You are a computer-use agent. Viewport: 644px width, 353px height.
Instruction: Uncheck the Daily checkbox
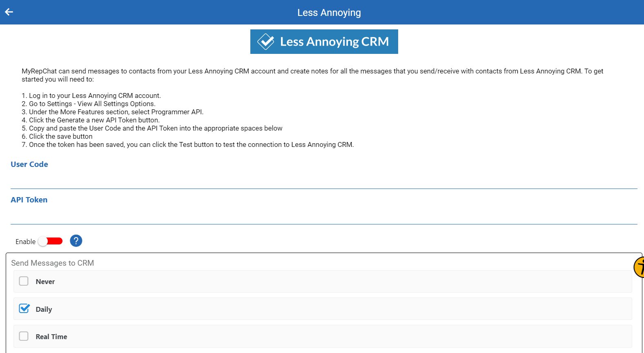(x=24, y=309)
